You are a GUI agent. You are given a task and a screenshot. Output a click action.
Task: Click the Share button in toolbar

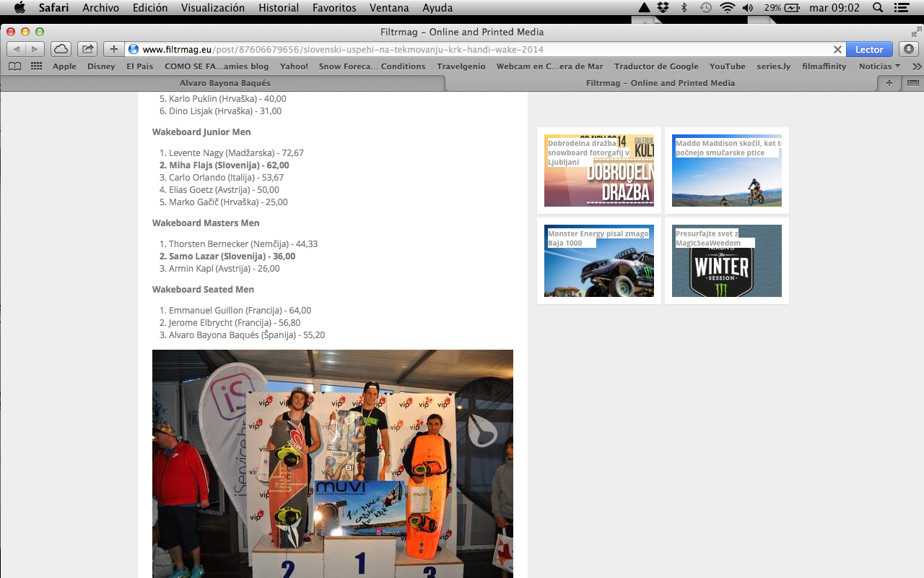click(88, 49)
